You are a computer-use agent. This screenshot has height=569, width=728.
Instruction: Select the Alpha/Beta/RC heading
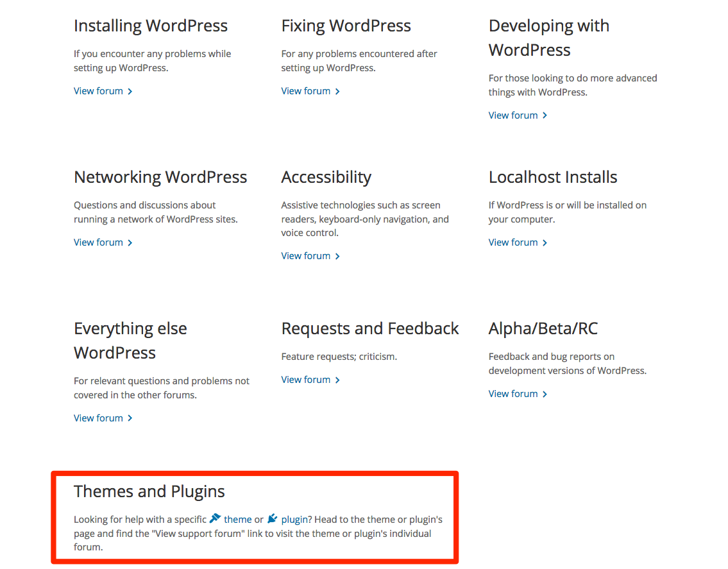point(543,329)
